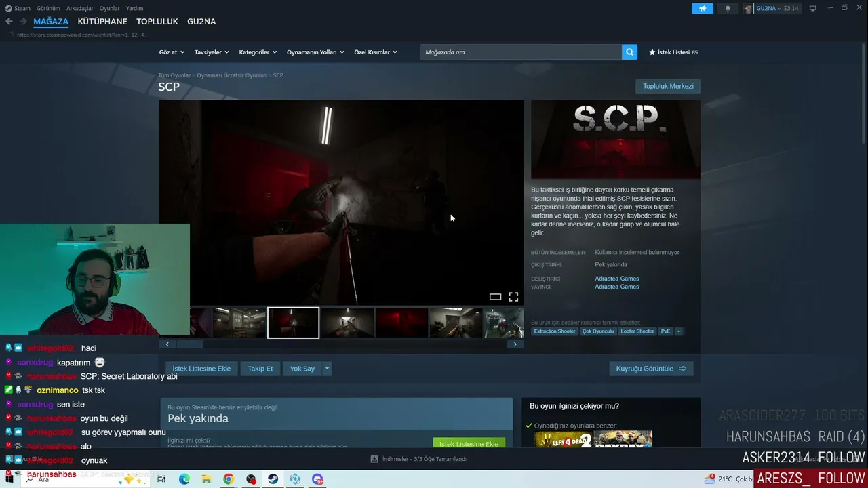This screenshot has width=868, height=488.
Task: Open File Explorer from the taskbar
Action: (x=207, y=479)
